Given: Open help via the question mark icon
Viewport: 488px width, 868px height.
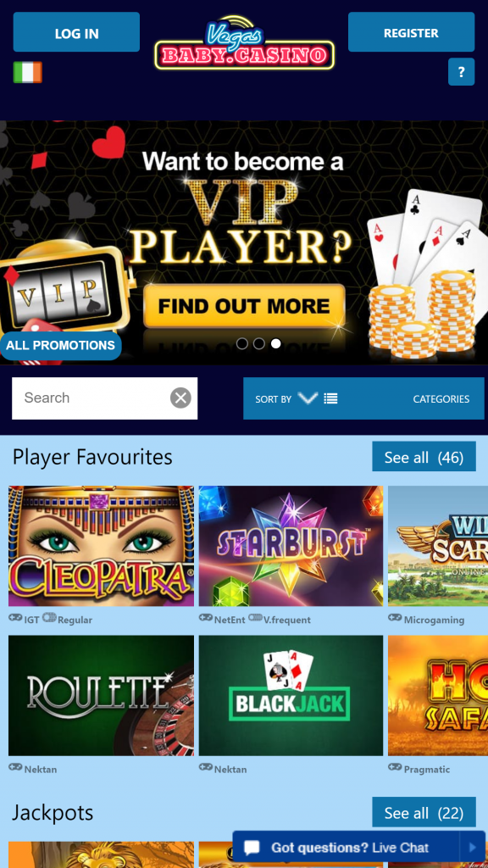Looking at the screenshot, I should 461,72.
